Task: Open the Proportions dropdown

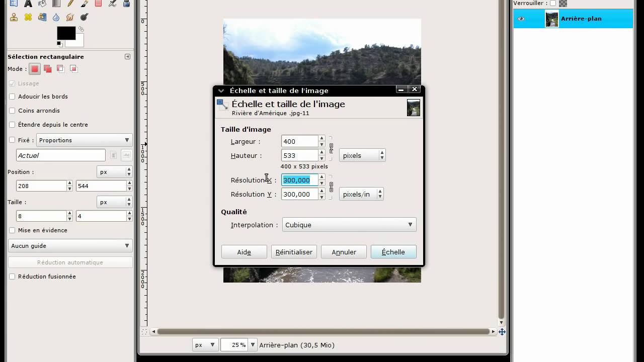Action: [x=84, y=140]
